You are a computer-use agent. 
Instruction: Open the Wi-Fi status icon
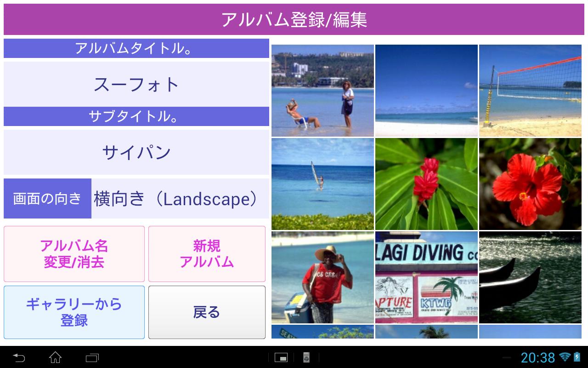[x=565, y=357]
